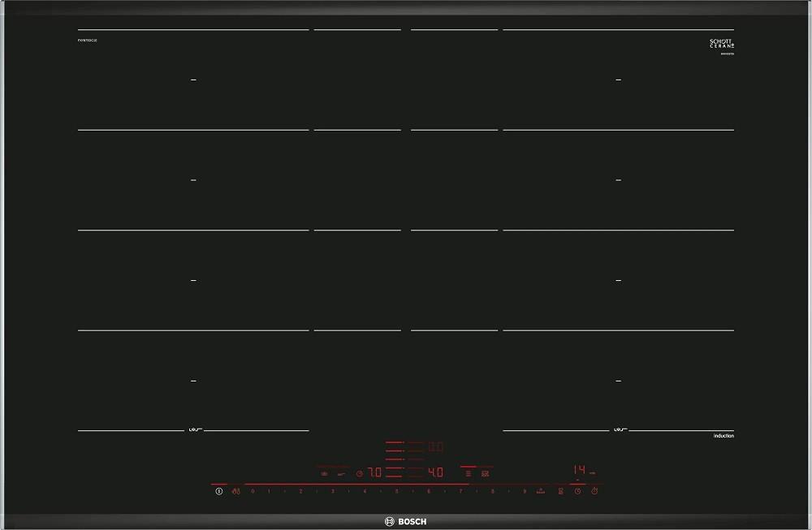
Task: Tap the pot cooking sensor icon
Action: pos(324,473)
